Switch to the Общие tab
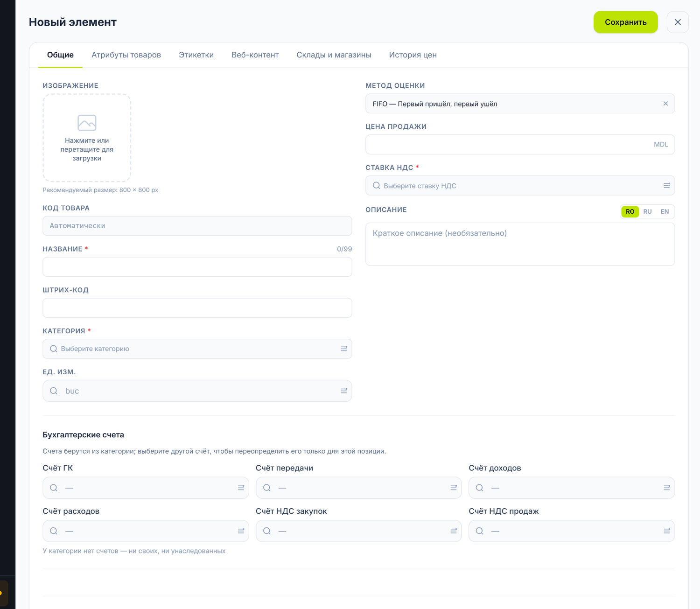The width and height of the screenshot is (700, 609). (x=60, y=55)
